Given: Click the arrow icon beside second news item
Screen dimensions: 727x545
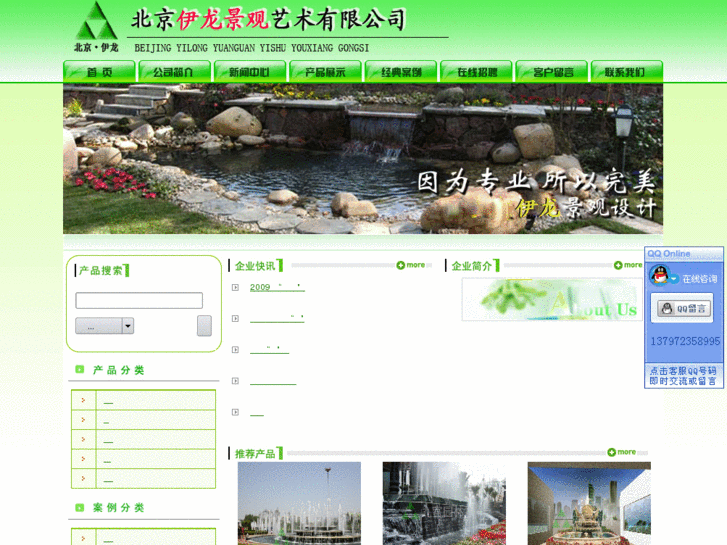Looking at the screenshot, I should pos(236,319).
